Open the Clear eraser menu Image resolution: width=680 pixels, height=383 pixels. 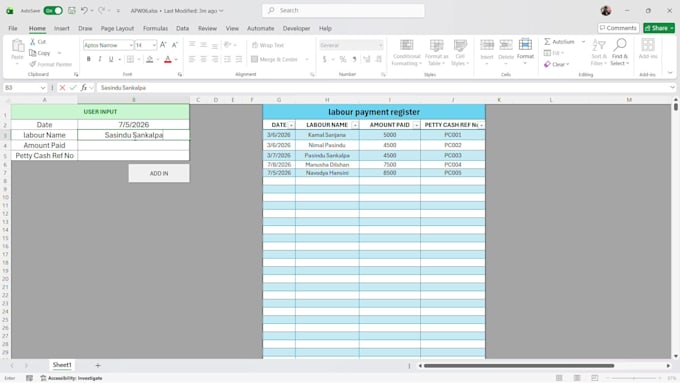pos(556,64)
